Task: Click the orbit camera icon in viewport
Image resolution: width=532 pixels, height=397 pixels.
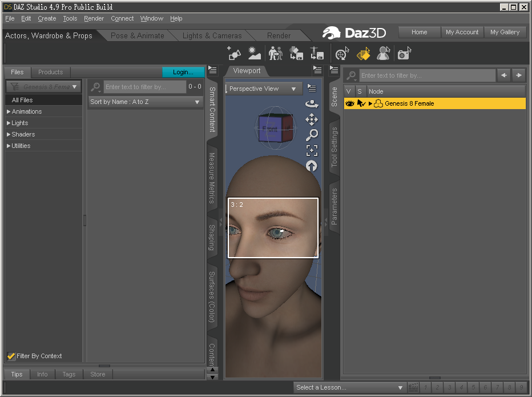Action: point(312,104)
